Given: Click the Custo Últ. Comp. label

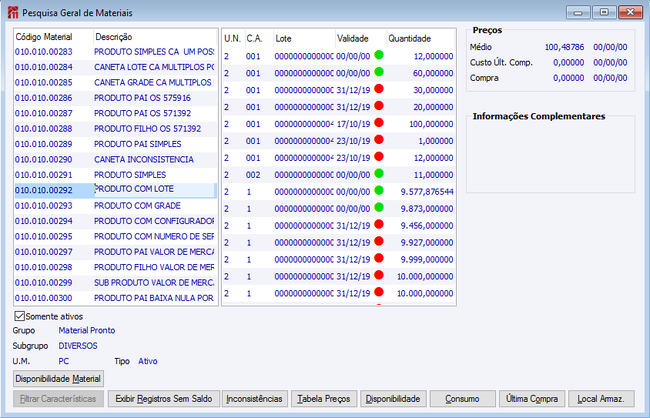Looking at the screenshot, I should (x=501, y=63).
